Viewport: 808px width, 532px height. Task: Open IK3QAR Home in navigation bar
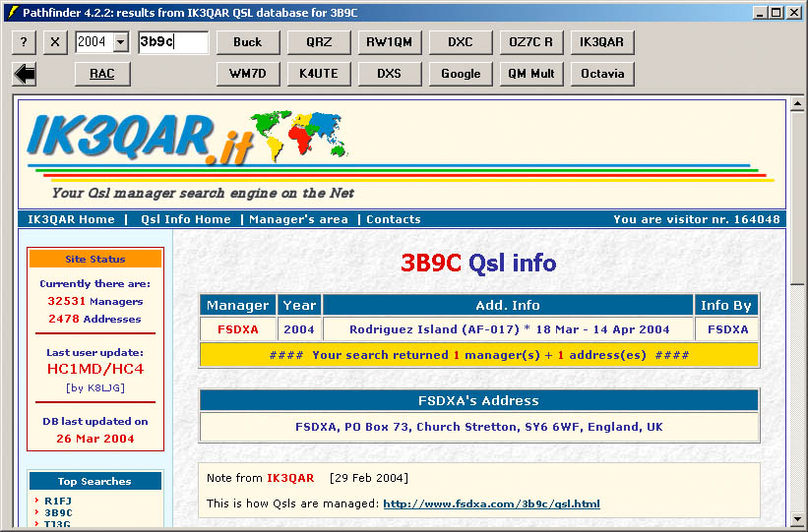pyautogui.click(x=71, y=219)
